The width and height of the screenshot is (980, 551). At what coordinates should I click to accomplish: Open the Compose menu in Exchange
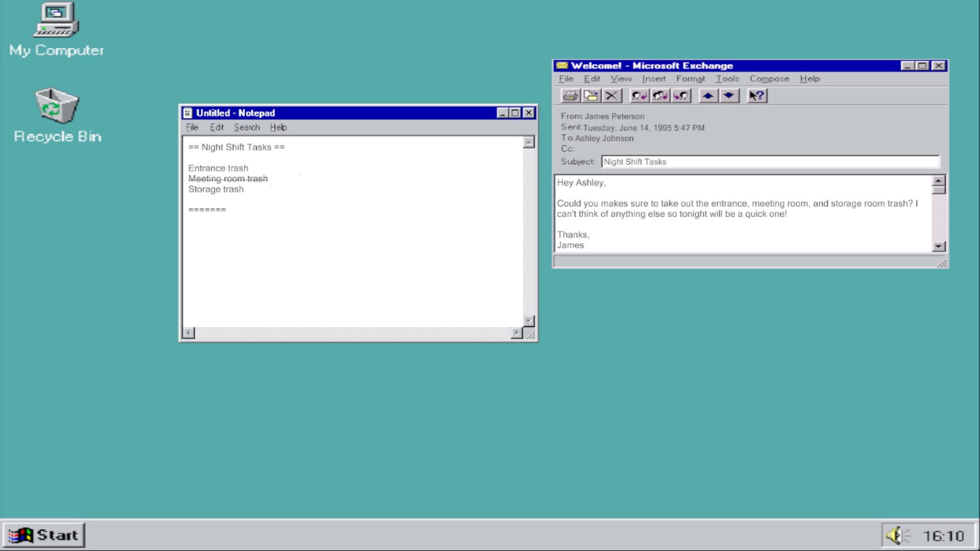(769, 79)
